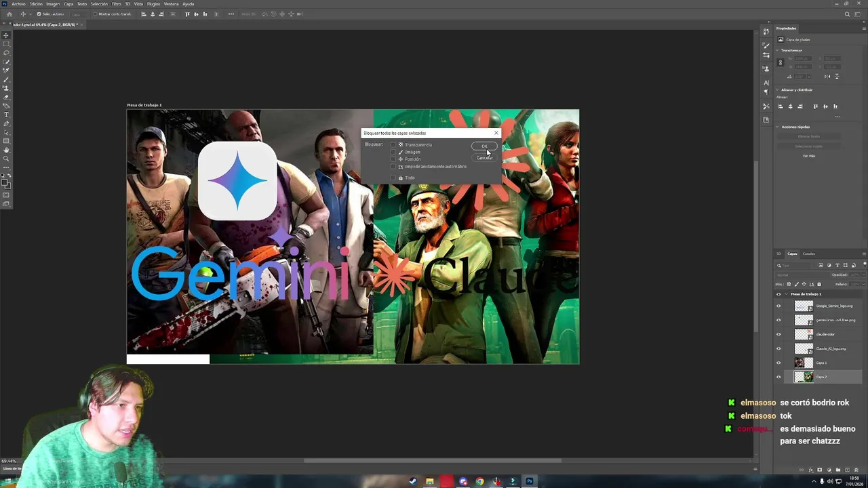
Task: Open the Imagen menu
Action: 53,4
